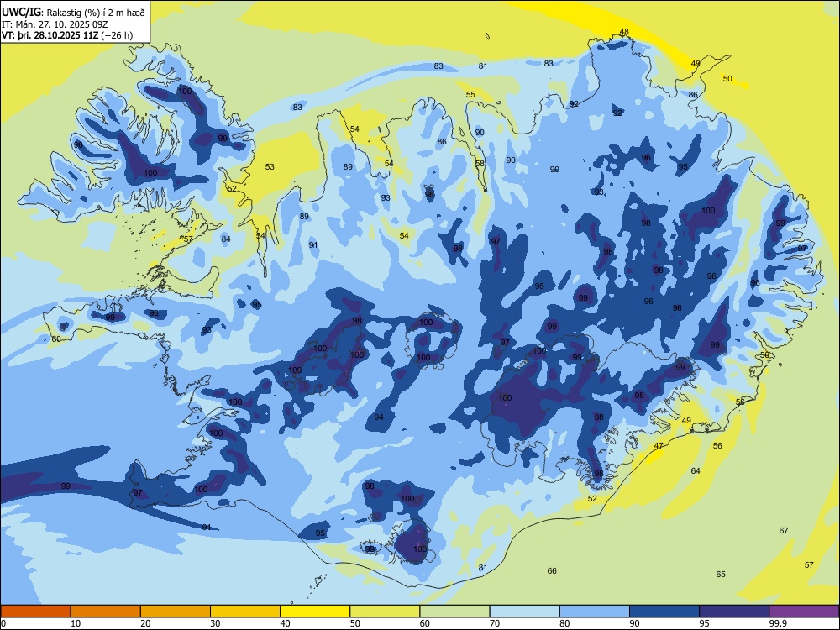Click the light blue 70–80 legend swatch
The width and height of the screenshot is (840, 630).
pos(524,612)
